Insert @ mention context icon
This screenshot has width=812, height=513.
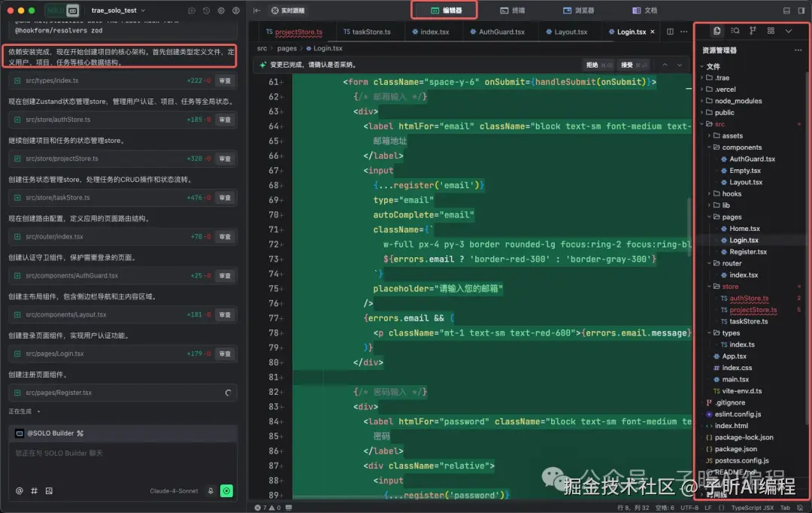click(x=19, y=490)
